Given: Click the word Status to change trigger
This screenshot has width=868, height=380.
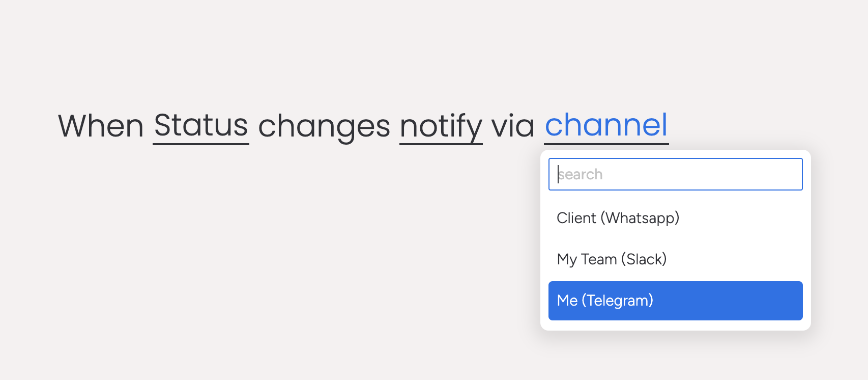Looking at the screenshot, I should pos(201,126).
